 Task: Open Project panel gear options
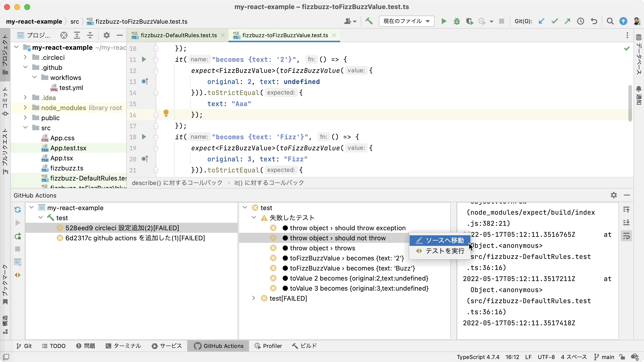(x=107, y=35)
